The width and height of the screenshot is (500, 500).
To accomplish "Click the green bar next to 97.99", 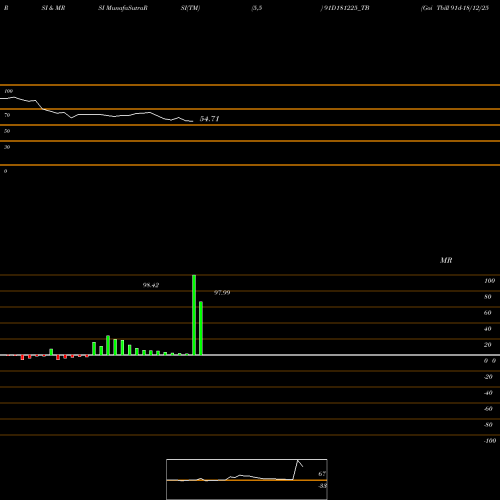I will coord(201,328).
